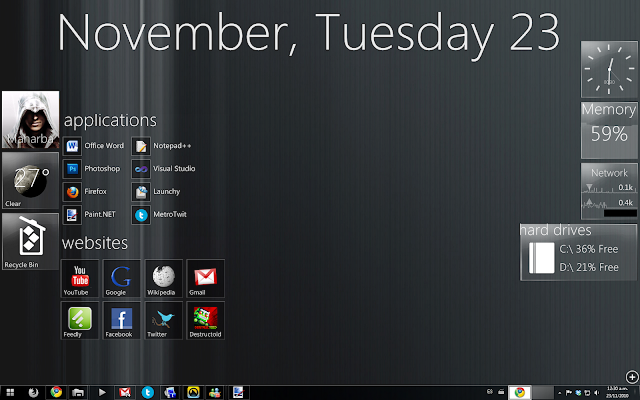Open Firefox from the applications list
640x400 pixels.
pos(85,191)
